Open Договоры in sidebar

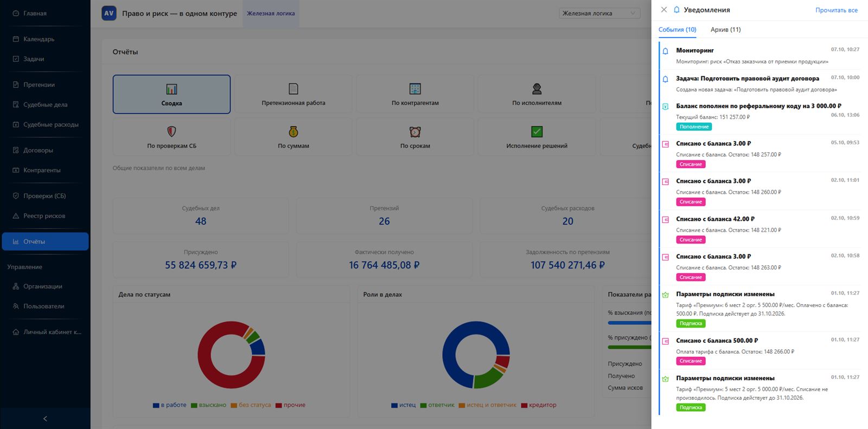click(x=45, y=150)
